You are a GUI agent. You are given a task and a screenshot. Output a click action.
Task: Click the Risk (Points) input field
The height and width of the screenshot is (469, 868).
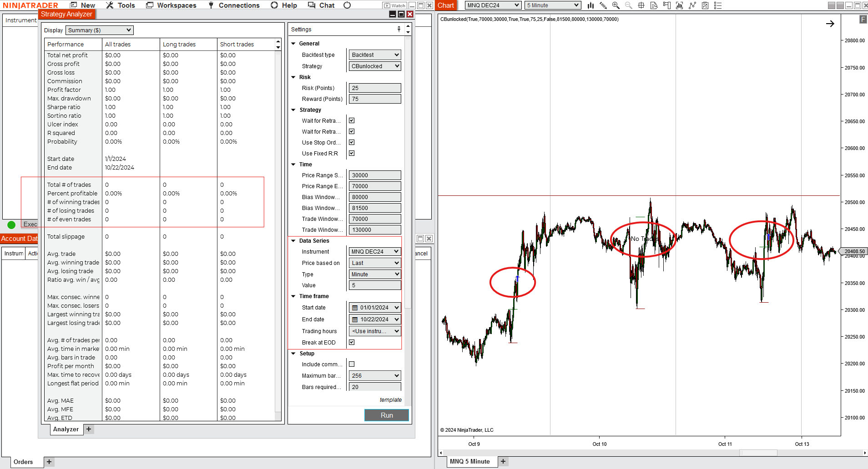coord(375,88)
